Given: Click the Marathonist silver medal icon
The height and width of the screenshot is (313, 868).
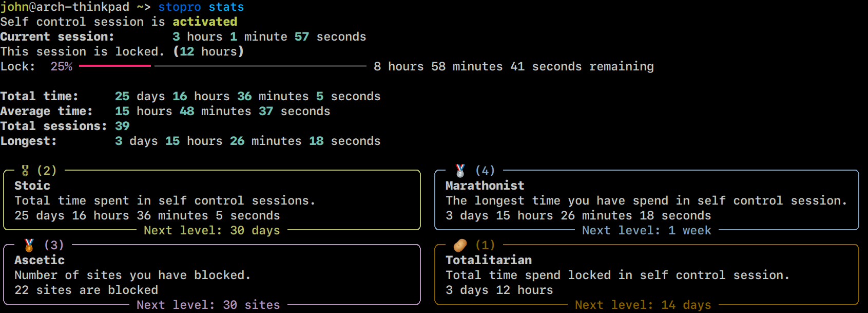Looking at the screenshot, I should pyautogui.click(x=460, y=171).
